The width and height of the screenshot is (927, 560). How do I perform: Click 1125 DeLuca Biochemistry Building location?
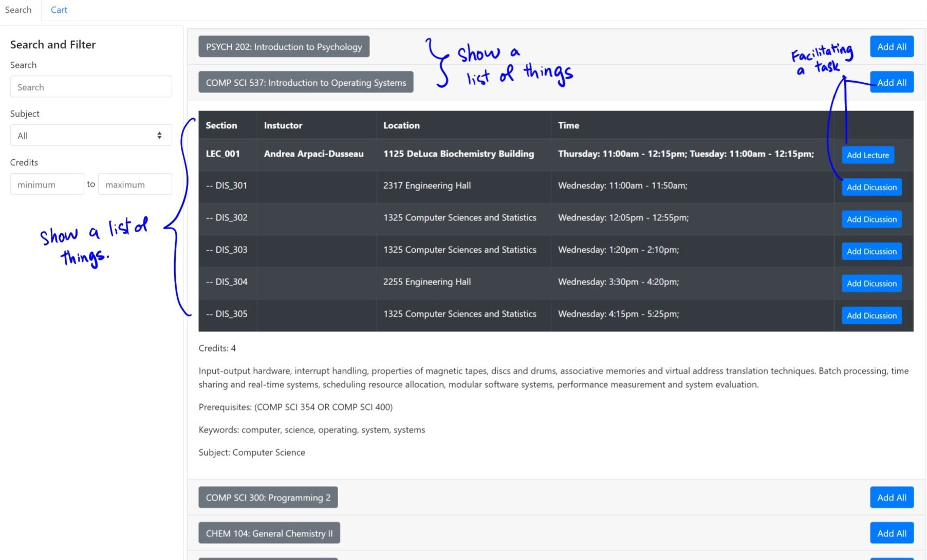tap(464, 155)
